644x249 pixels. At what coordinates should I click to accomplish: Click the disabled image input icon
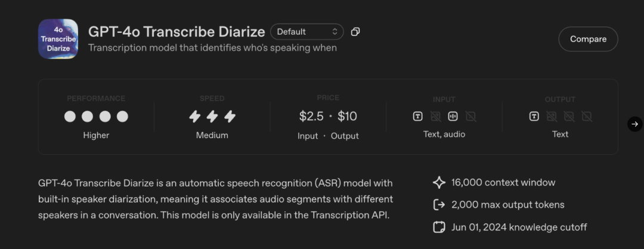pos(435,116)
